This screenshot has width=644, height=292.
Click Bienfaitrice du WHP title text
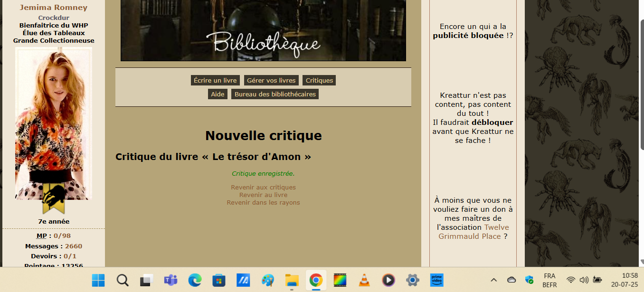click(x=54, y=26)
